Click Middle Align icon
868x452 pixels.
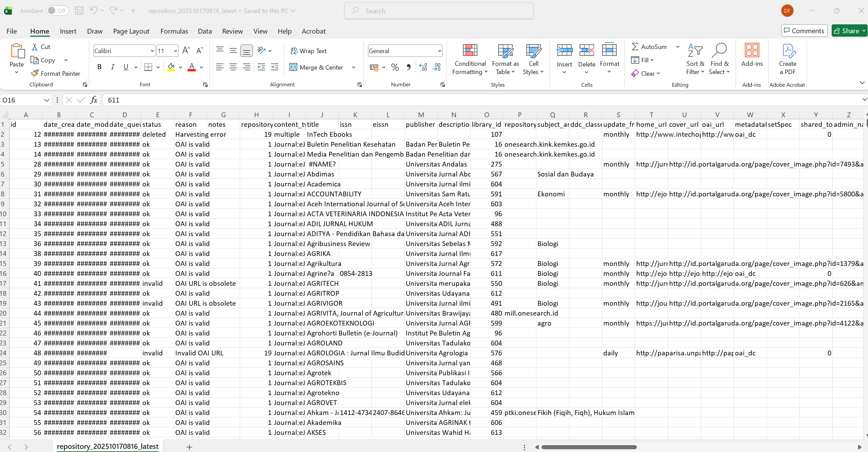click(233, 51)
